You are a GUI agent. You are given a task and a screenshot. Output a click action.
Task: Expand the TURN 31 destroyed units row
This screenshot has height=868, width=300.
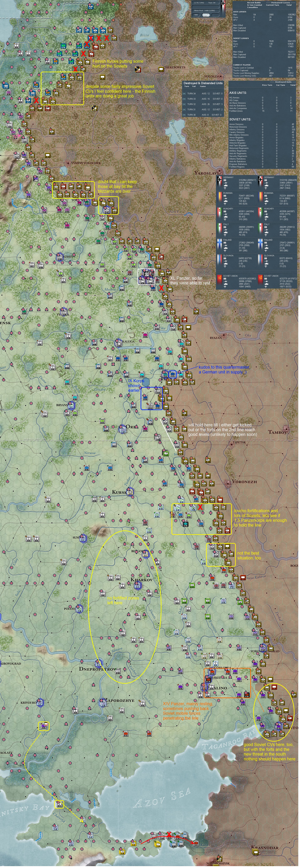184,109
